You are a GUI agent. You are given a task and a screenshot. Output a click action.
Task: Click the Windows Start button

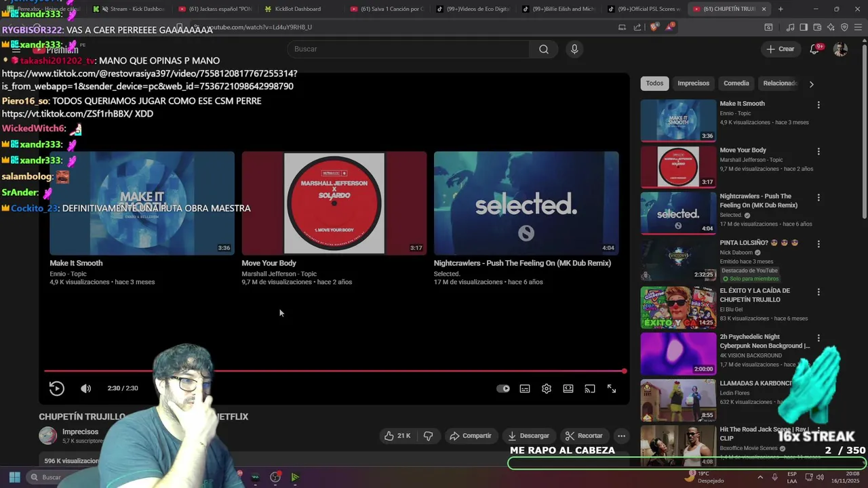pos(15,477)
